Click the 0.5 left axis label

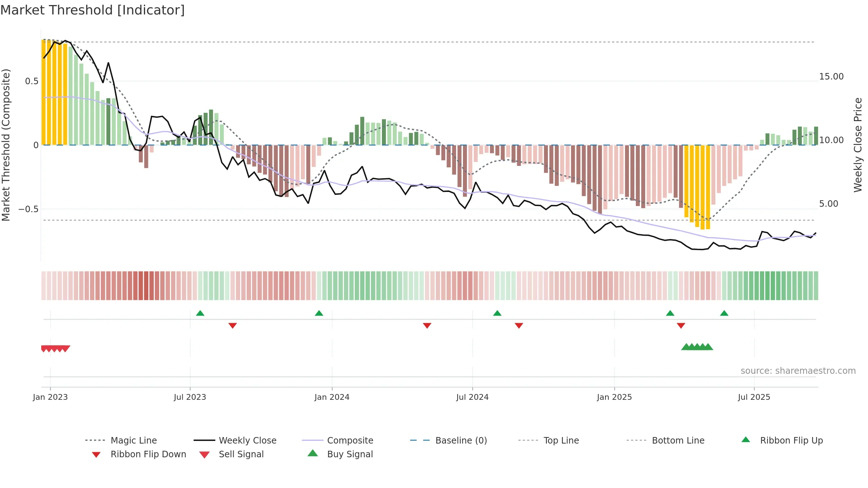[32, 81]
